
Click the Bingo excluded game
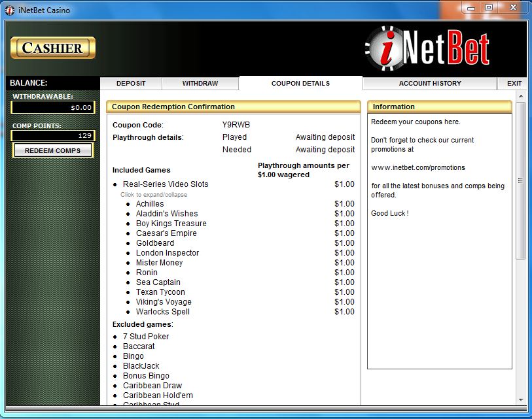[x=133, y=356]
